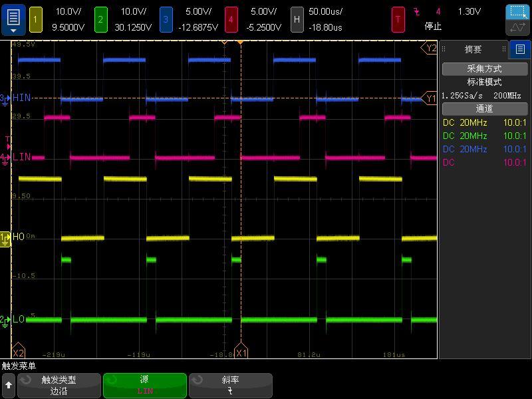532x399 pixels.
Task: Click the falling-edge trigger slope icon in top bar
Action: 417,12
